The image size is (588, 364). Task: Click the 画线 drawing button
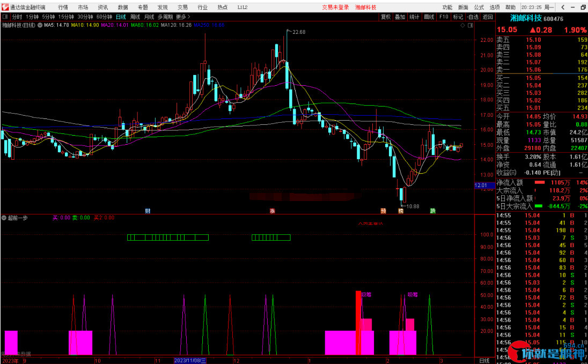429,17
